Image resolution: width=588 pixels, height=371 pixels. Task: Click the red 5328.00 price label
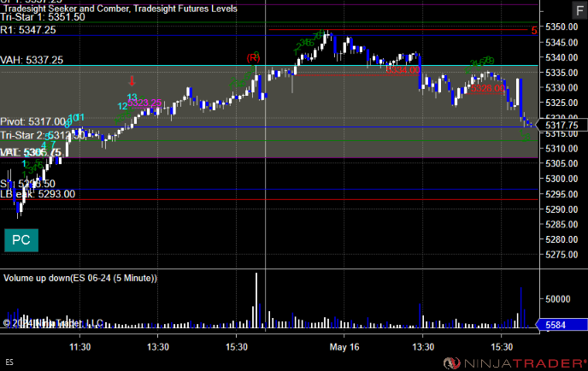click(488, 89)
